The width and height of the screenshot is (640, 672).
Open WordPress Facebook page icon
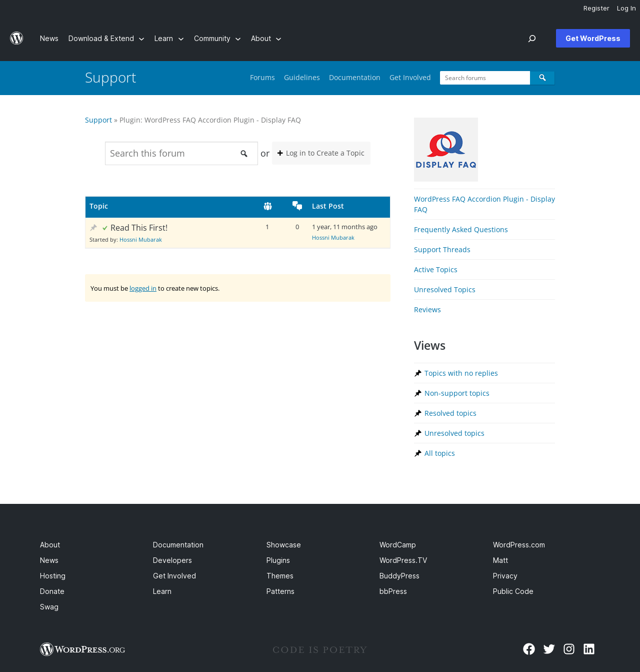529,649
